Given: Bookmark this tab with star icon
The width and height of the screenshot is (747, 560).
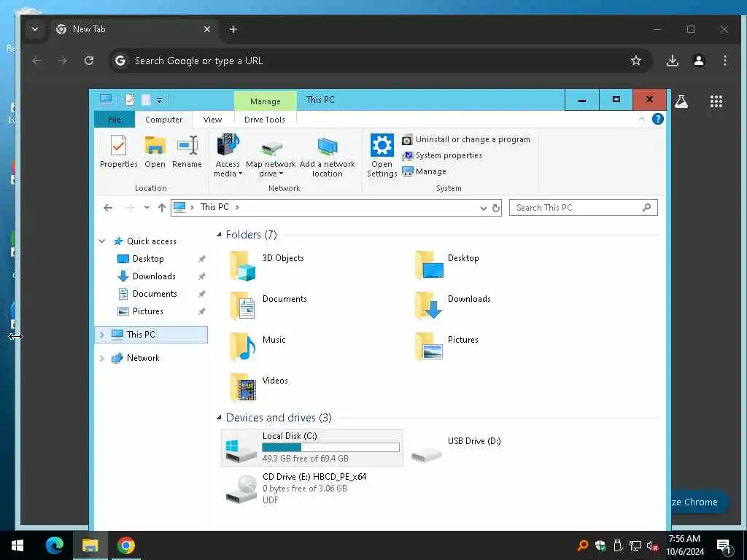Looking at the screenshot, I should pyautogui.click(x=636, y=61).
